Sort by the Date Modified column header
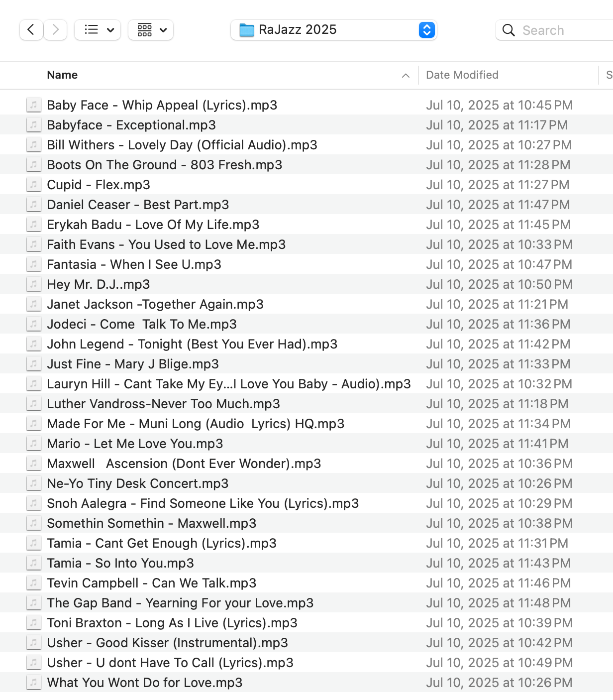The width and height of the screenshot is (613, 700). click(462, 75)
